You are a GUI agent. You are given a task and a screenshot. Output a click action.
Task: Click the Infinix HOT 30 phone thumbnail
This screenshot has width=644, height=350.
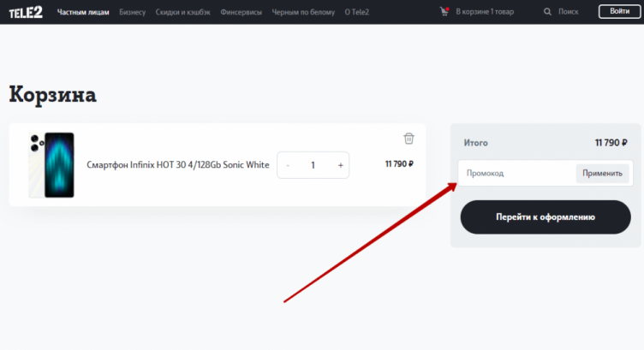click(51, 165)
